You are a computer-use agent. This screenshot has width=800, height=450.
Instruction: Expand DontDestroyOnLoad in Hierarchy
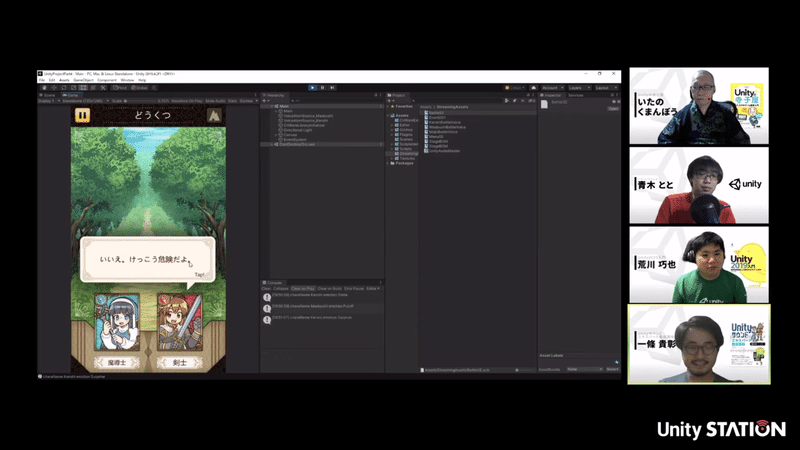pyautogui.click(x=272, y=144)
